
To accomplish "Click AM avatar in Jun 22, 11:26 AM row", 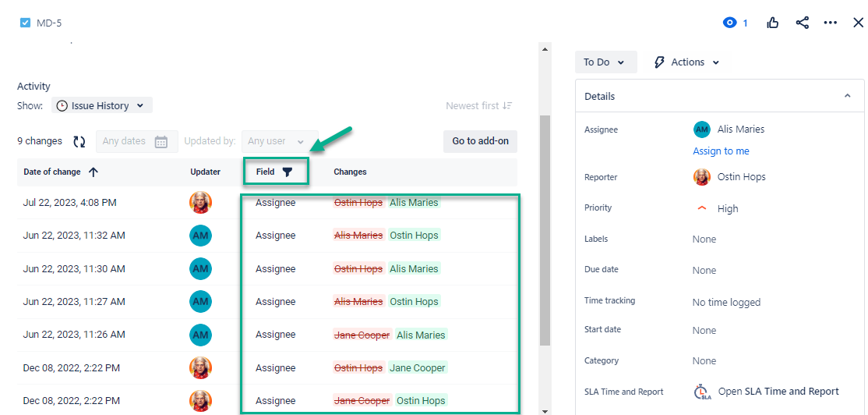I will (200, 335).
